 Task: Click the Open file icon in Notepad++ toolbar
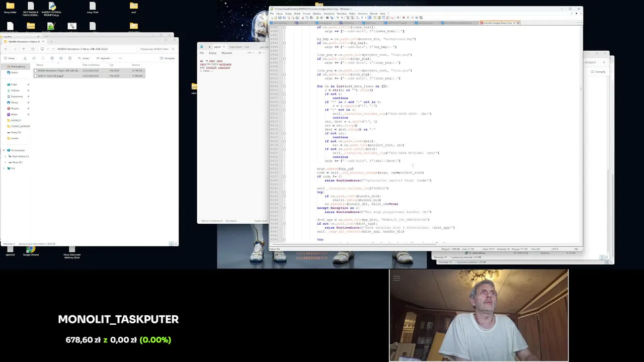coord(275,18)
